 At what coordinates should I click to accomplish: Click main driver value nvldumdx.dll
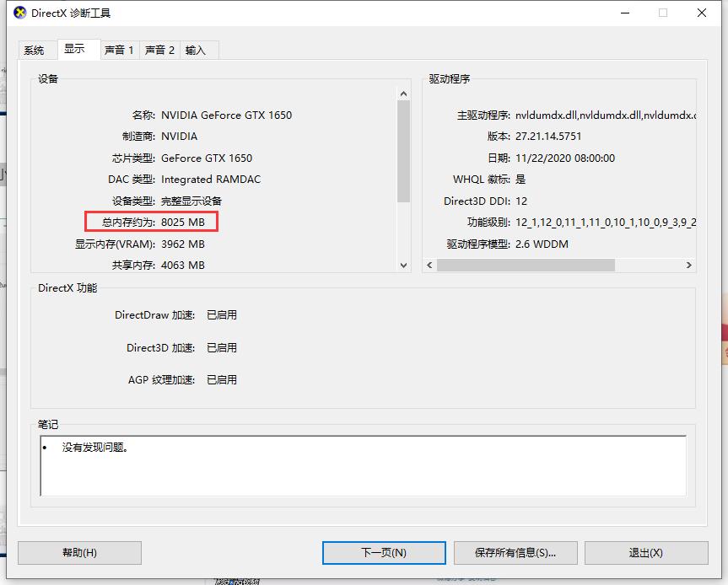606,115
